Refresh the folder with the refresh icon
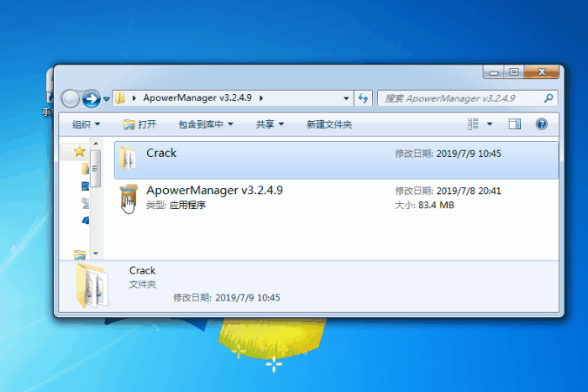Image resolution: width=588 pixels, height=392 pixels. [363, 98]
